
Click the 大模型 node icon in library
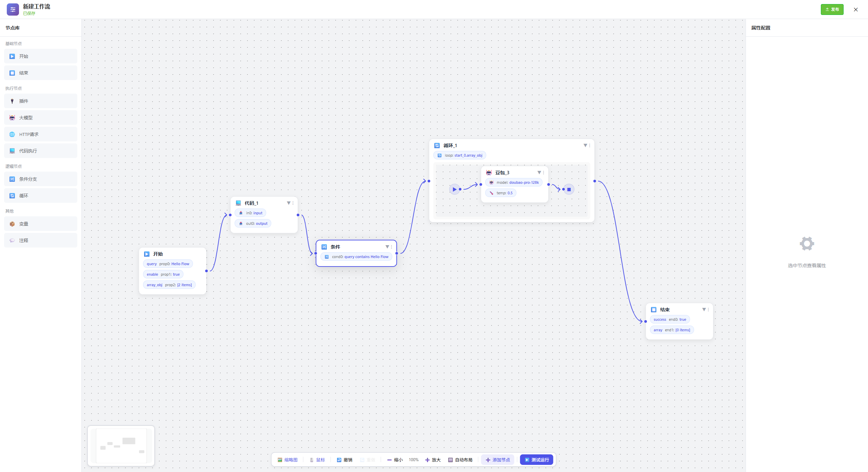click(12, 118)
